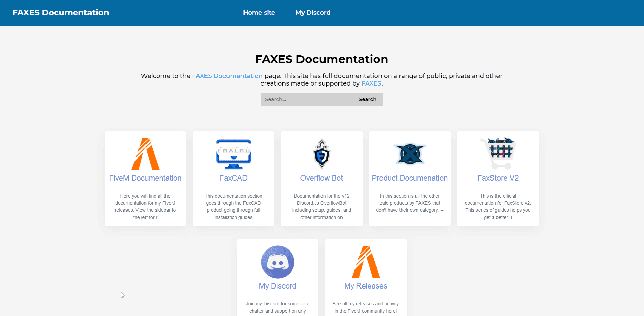Click the Overflow Bot shield icon
The width and height of the screenshot is (644, 316).
[322, 154]
